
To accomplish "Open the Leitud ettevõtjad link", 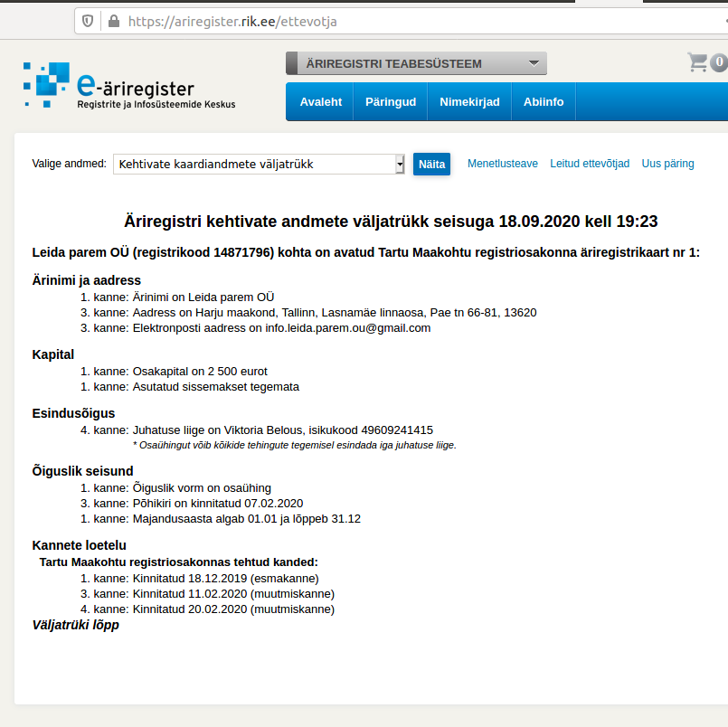I will click(590, 164).
